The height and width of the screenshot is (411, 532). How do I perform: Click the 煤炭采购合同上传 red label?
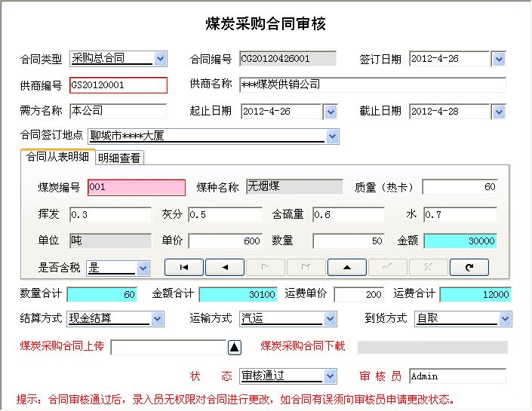[x=62, y=346]
